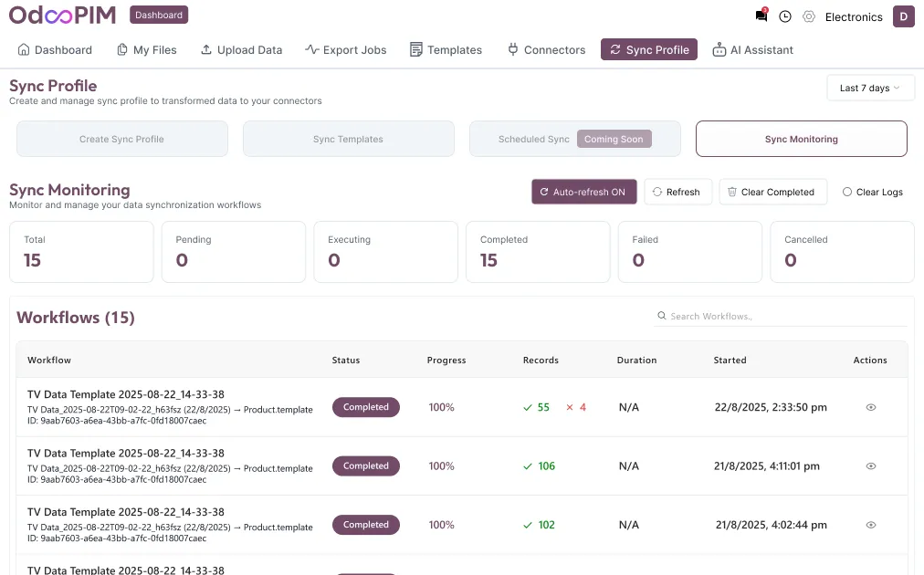924x575 pixels.
Task: Expand the Last 7 days dropdown
Action: (869, 88)
